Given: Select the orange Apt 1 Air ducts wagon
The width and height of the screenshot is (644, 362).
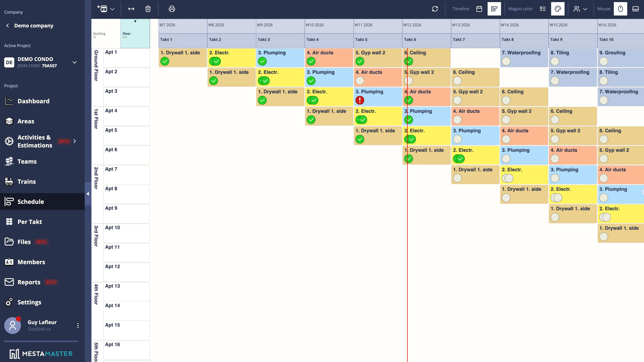Looking at the screenshot, I should pos(329,58).
